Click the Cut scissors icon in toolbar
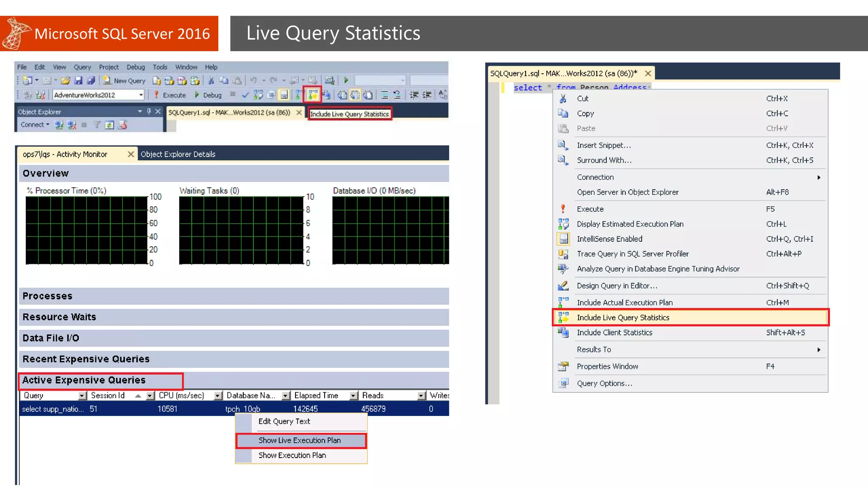Viewport: 868px width, 488px height. [x=211, y=80]
